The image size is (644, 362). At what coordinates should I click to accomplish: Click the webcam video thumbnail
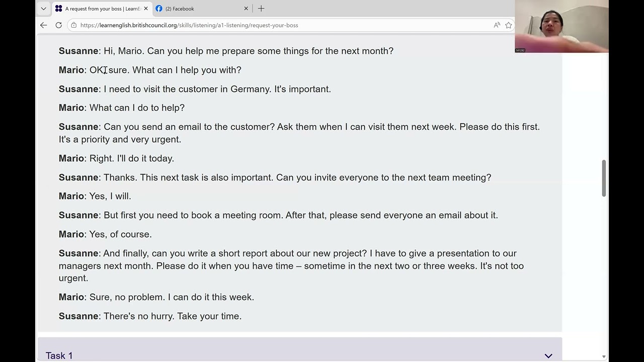coord(561,26)
